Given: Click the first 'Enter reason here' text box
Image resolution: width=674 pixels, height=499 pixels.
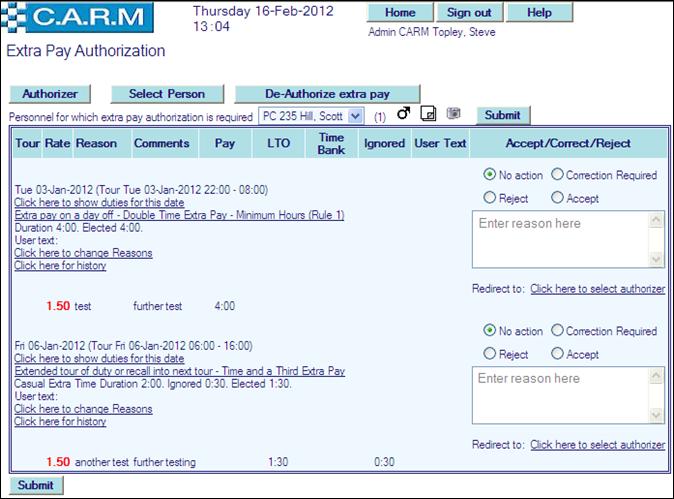Looking at the screenshot, I should click(x=558, y=240).
